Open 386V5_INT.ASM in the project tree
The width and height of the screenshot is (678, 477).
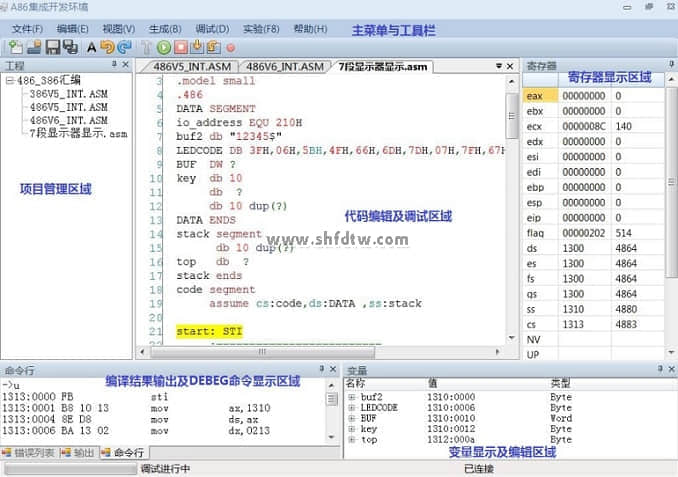(x=68, y=94)
